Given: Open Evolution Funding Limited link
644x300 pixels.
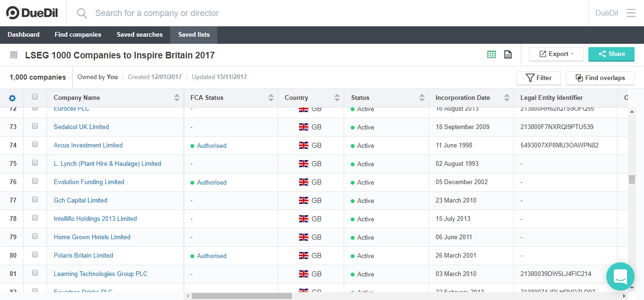Looking at the screenshot, I should click(x=89, y=182).
